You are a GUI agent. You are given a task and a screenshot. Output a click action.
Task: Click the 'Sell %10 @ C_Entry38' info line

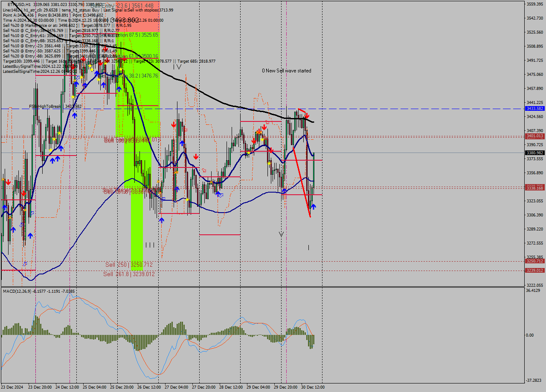pos(61,30)
